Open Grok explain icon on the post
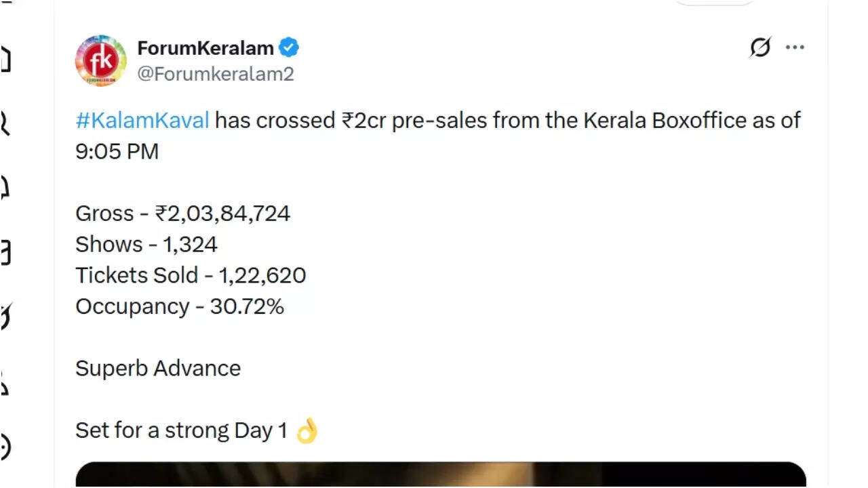 (x=760, y=47)
